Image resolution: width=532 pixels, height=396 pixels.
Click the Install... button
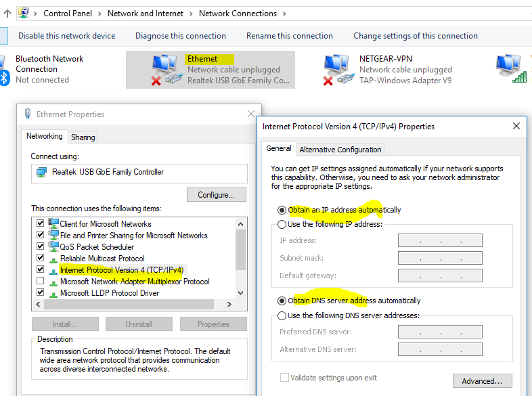65,324
